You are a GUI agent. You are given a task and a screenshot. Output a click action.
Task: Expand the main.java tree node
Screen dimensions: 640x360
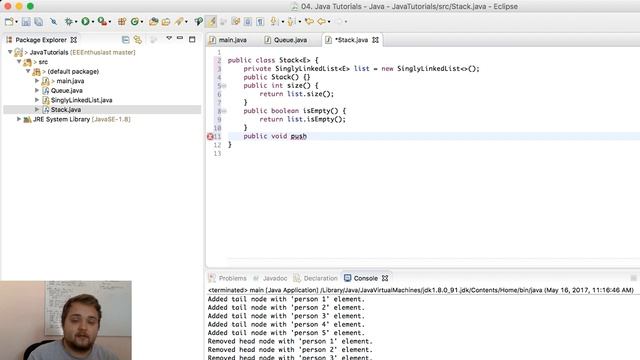[37, 81]
